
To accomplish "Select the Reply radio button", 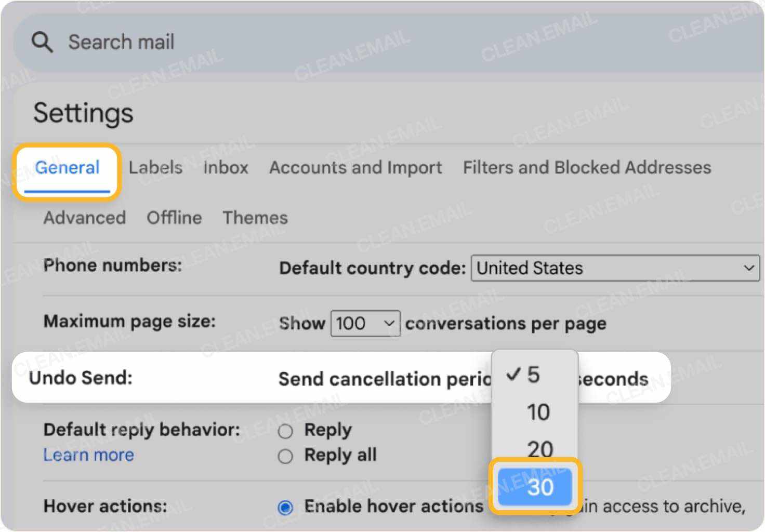I will 285,430.
